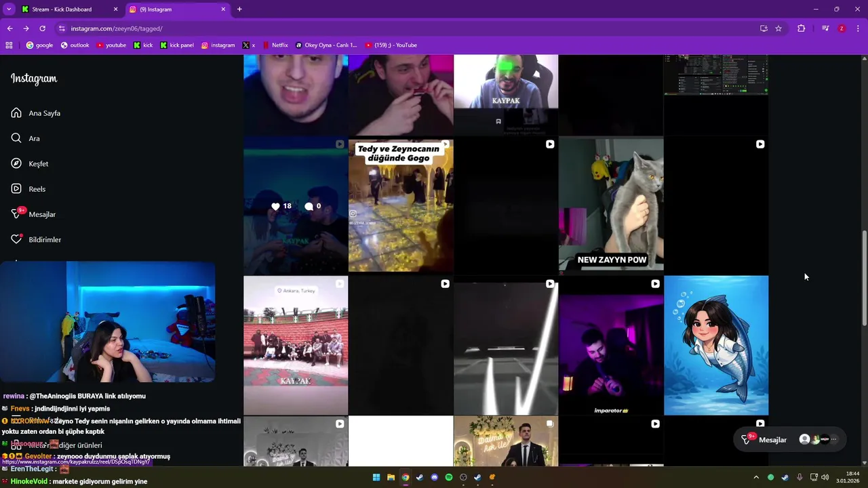Screen dimensions: 868x488
Task: Open the kick bookmark
Action: click(143, 45)
